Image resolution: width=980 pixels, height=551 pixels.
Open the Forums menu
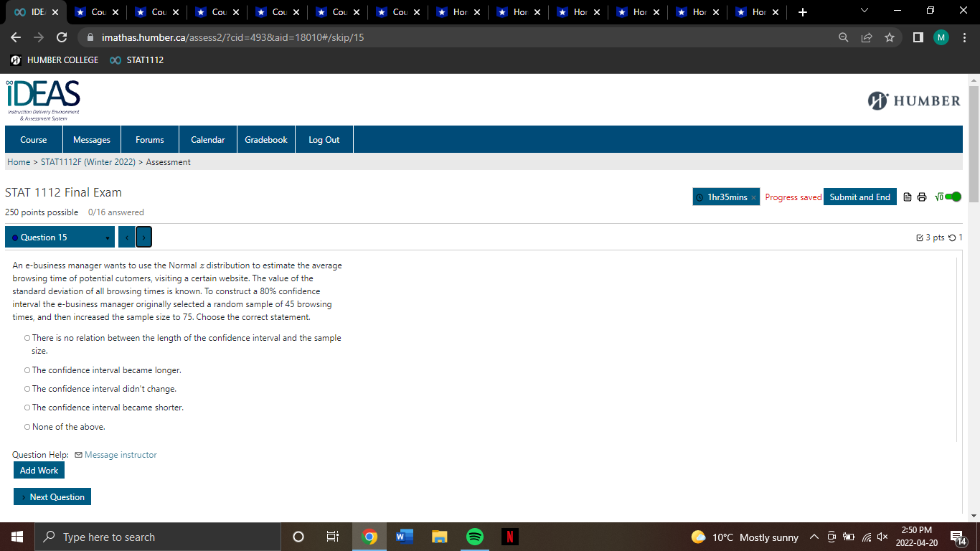(x=149, y=139)
